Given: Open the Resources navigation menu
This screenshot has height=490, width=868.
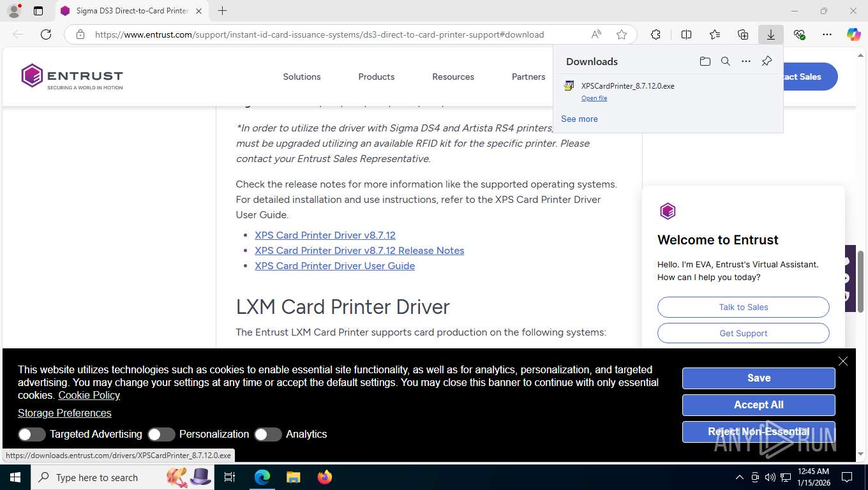Looking at the screenshot, I should pos(453,77).
